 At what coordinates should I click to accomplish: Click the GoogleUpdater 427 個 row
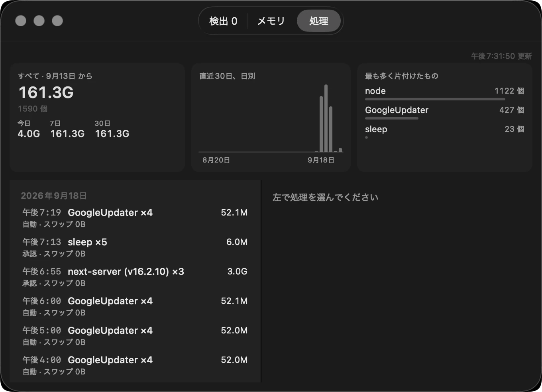click(444, 112)
